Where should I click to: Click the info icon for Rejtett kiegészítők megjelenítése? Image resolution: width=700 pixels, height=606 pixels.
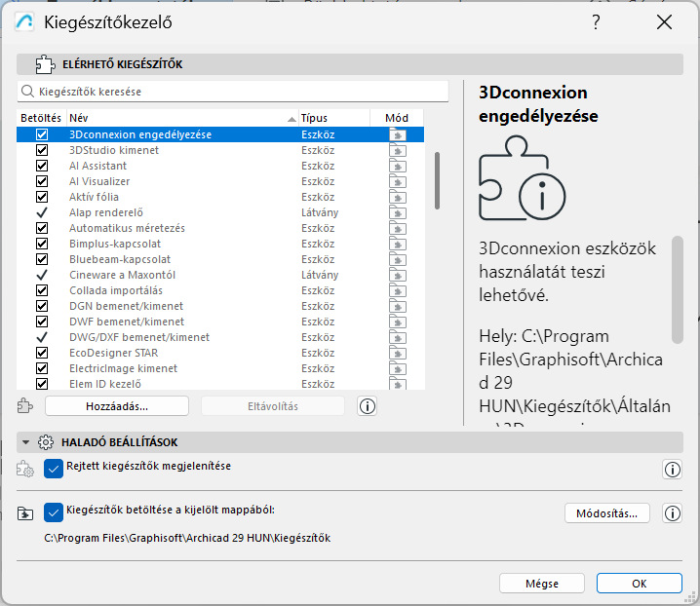click(x=673, y=470)
